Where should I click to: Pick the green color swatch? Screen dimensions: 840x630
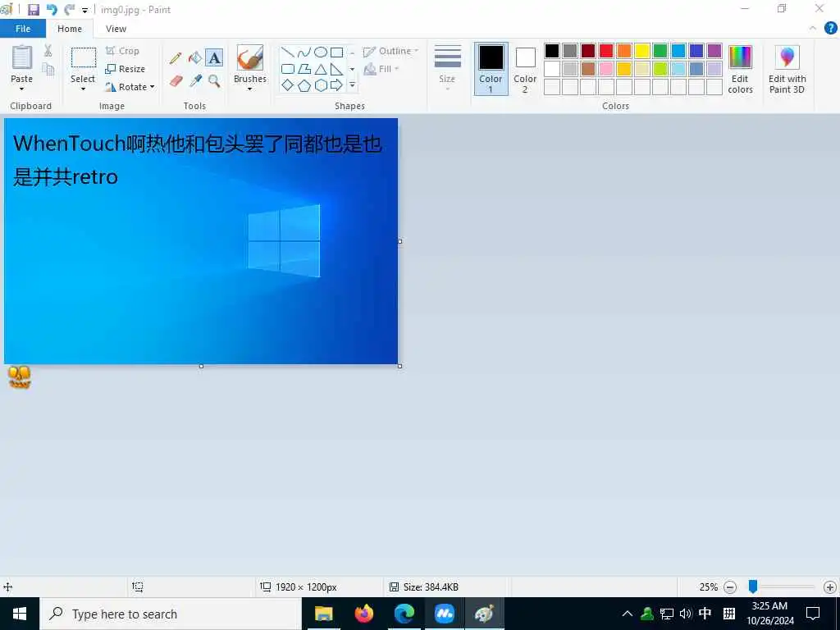(x=660, y=51)
